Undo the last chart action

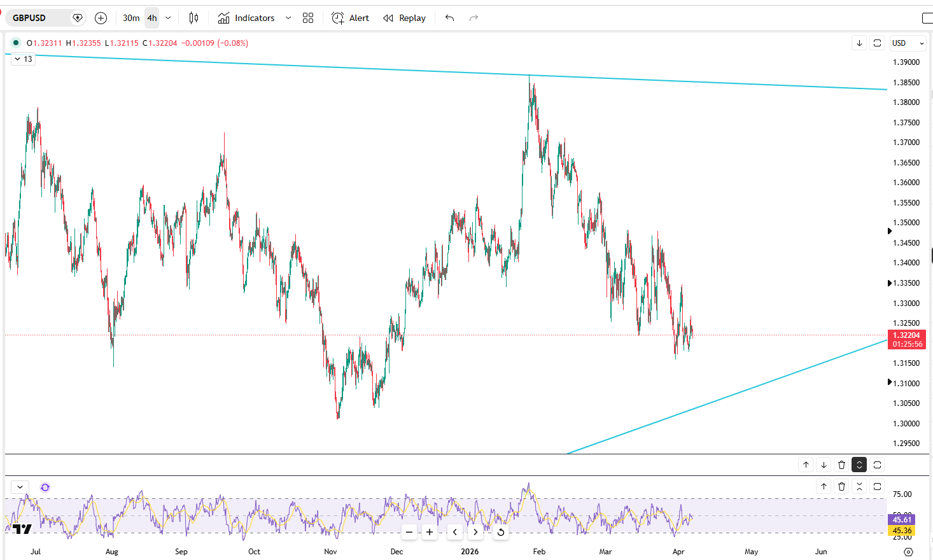[450, 18]
